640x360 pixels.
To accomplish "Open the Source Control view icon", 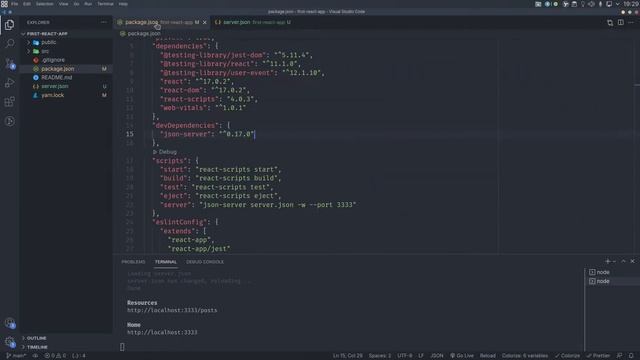I will pos(9,63).
